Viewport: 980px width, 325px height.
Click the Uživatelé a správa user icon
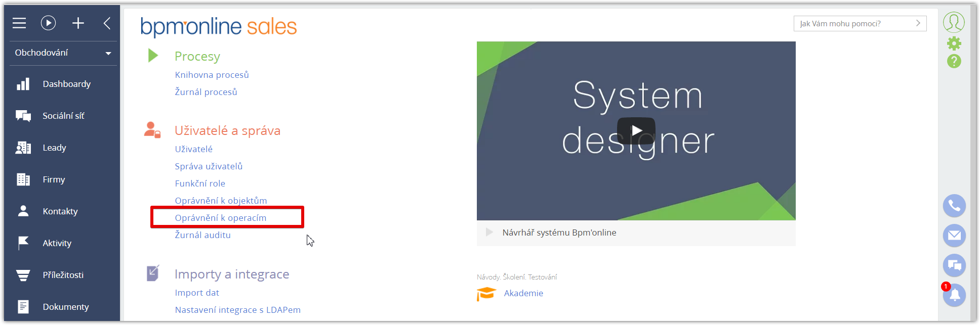152,130
